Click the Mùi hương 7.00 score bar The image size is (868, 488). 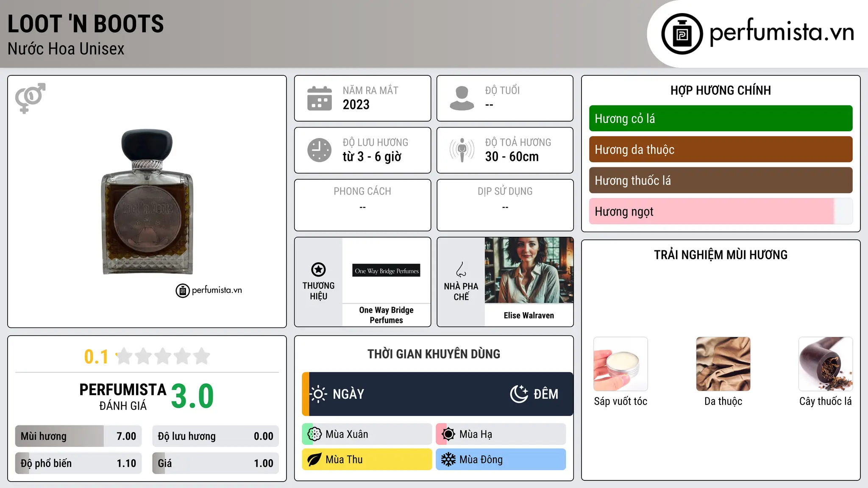pos(78,436)
